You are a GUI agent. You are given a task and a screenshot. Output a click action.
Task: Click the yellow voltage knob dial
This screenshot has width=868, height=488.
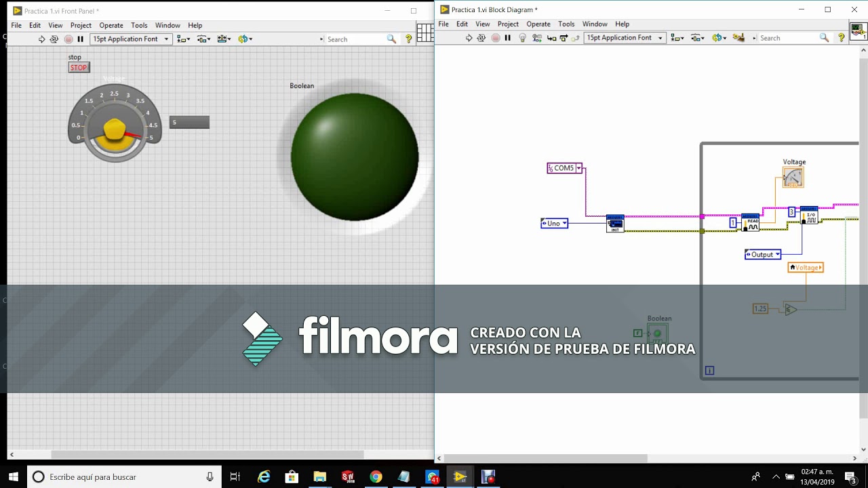click(115, 129)
